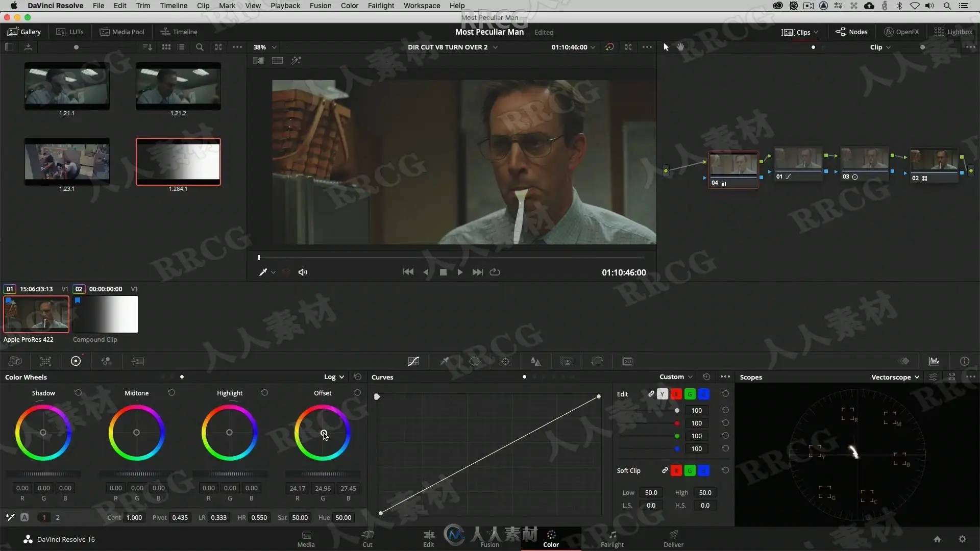Open the LUTs panel
Viewport: 980px width, 551px height.
click(70, 32)
